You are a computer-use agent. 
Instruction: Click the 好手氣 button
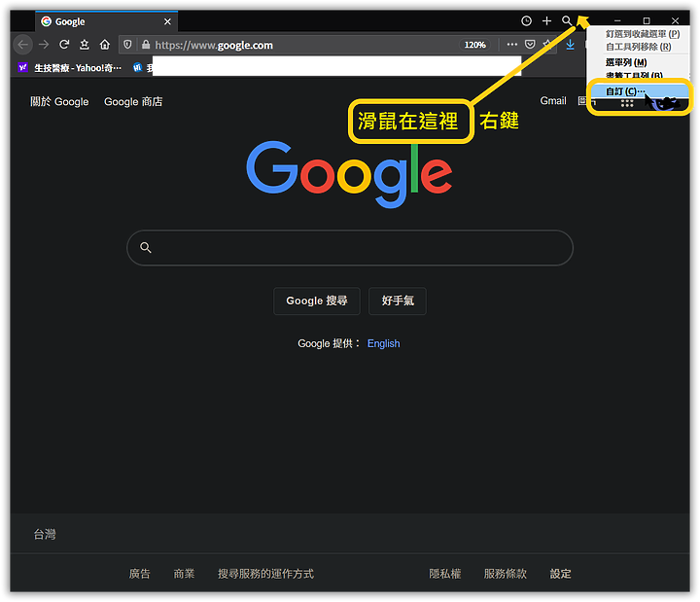click(x=398, y=301)
